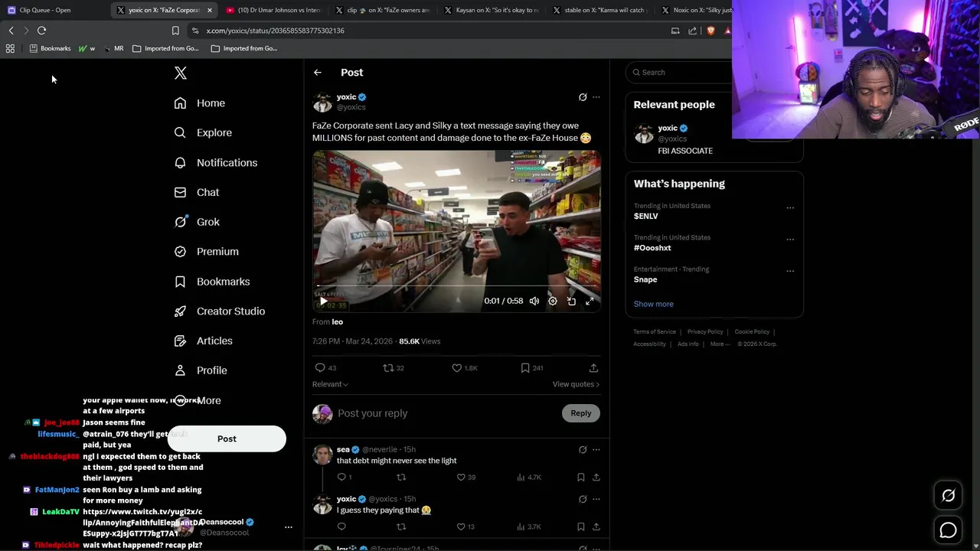Expand the Relevant replies sort dropdown

tap(330, 384)
